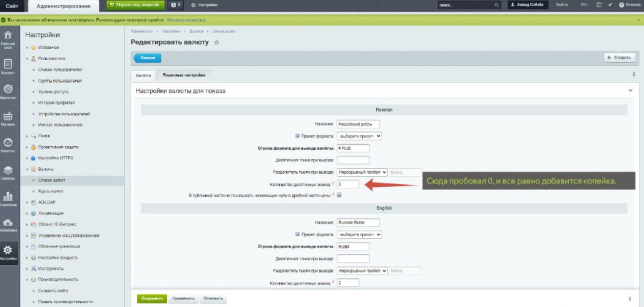
Task: Open the Marketplace sidebar section
Action: point(8,225)
